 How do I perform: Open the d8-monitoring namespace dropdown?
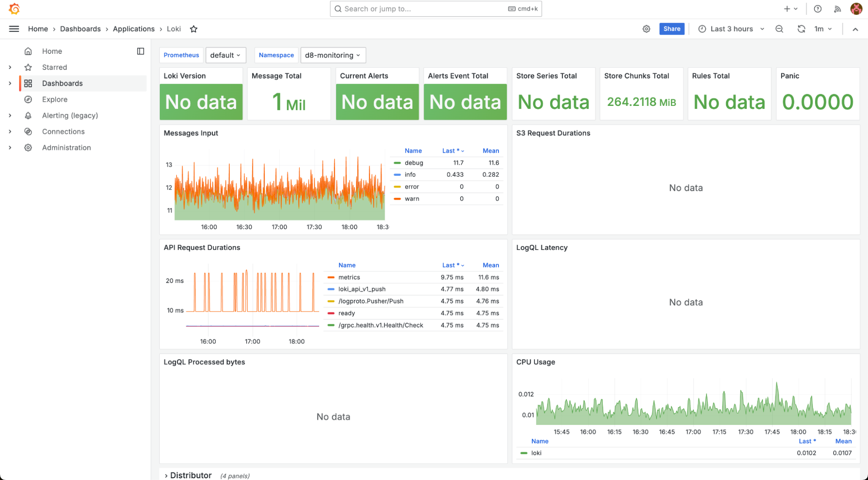point(333,55)
